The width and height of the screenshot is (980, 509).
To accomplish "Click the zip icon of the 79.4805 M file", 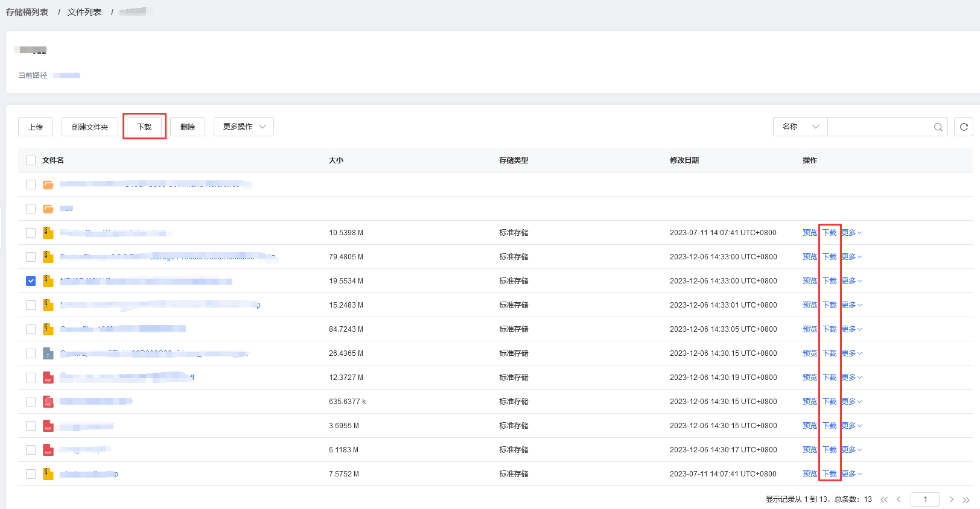I will point(48,257).
